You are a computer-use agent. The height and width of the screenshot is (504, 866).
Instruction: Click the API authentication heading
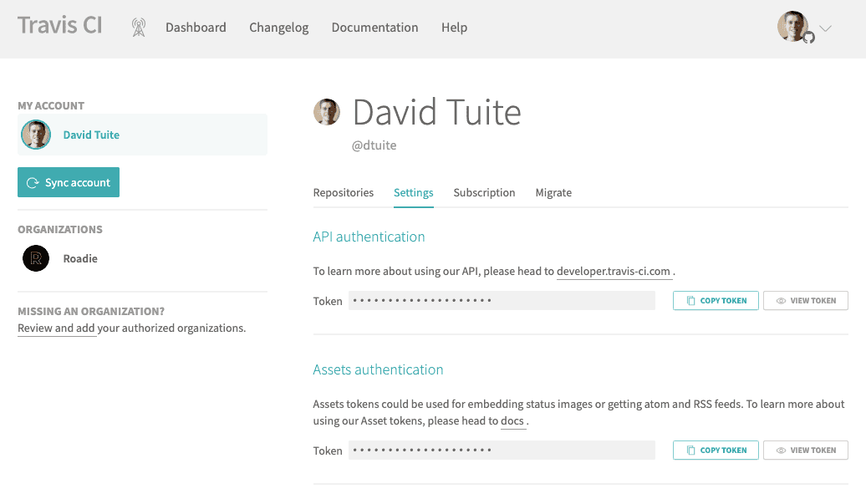coord(369,237)
